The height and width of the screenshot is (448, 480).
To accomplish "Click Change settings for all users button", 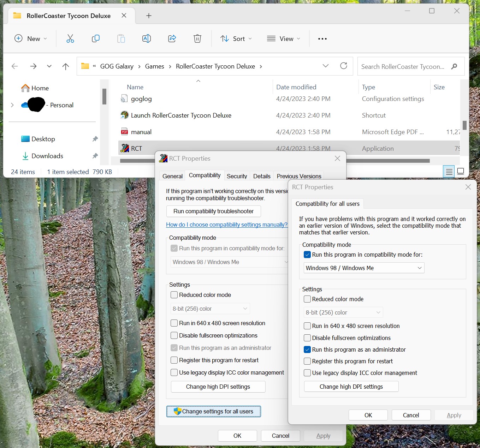I will [214, 411].
